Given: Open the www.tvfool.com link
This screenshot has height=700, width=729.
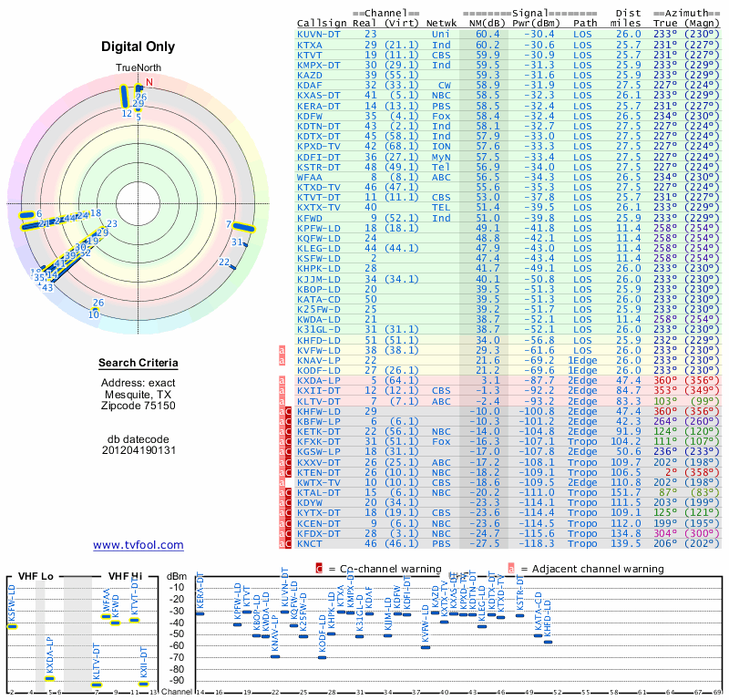Looking at the screenshot, I should tap(139, 545).
